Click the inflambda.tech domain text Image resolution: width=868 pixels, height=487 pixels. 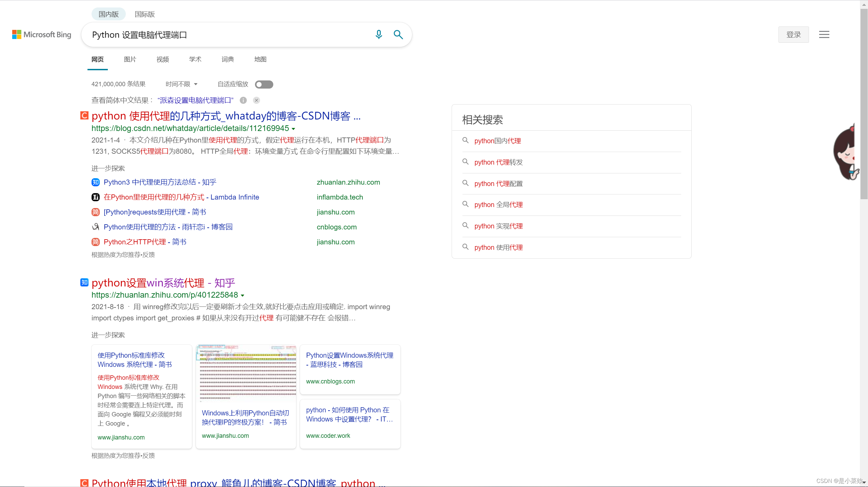(x=340, y=197)
